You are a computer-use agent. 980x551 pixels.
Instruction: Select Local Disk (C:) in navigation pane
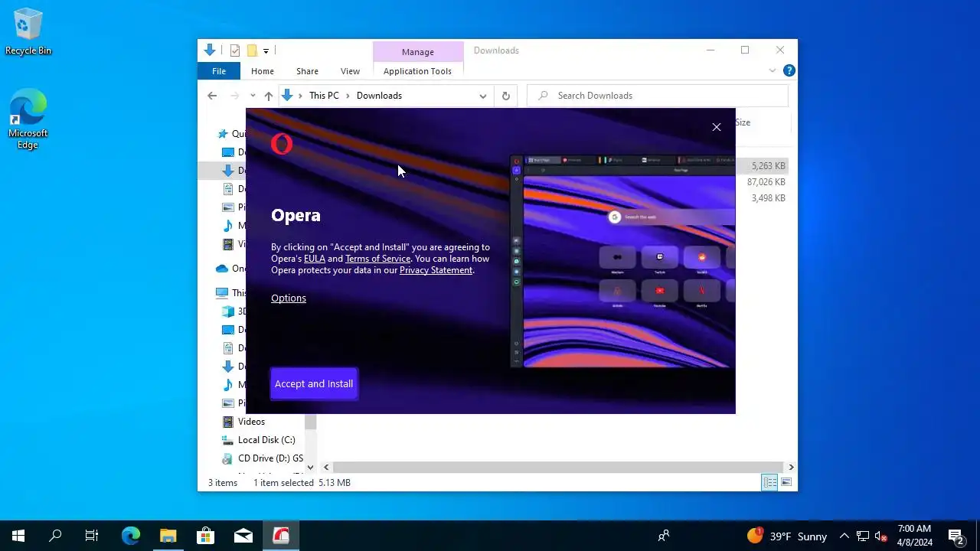coord(266,440)
